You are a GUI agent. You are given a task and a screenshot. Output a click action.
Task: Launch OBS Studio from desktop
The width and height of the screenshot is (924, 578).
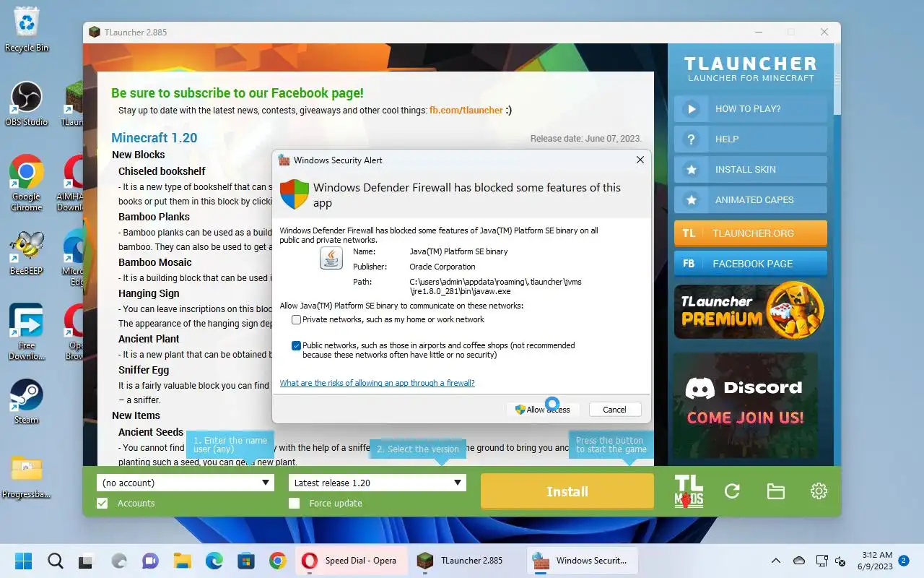coord(27,103)
